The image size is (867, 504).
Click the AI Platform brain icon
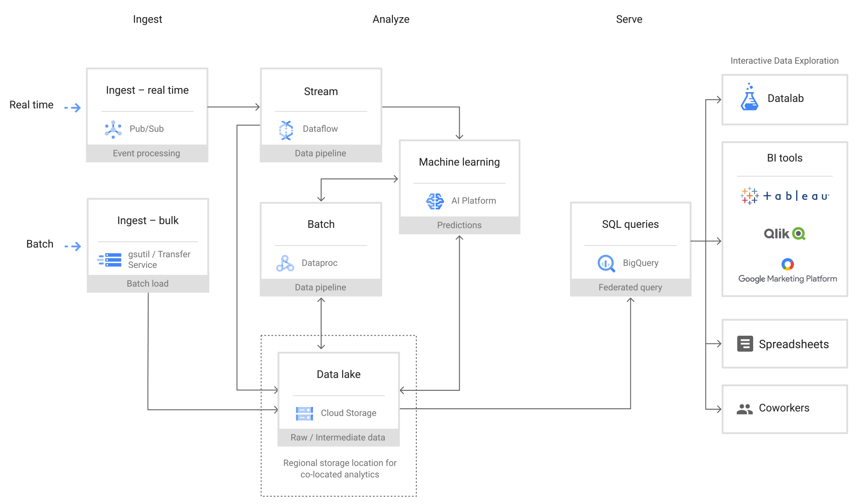(435, 201)
